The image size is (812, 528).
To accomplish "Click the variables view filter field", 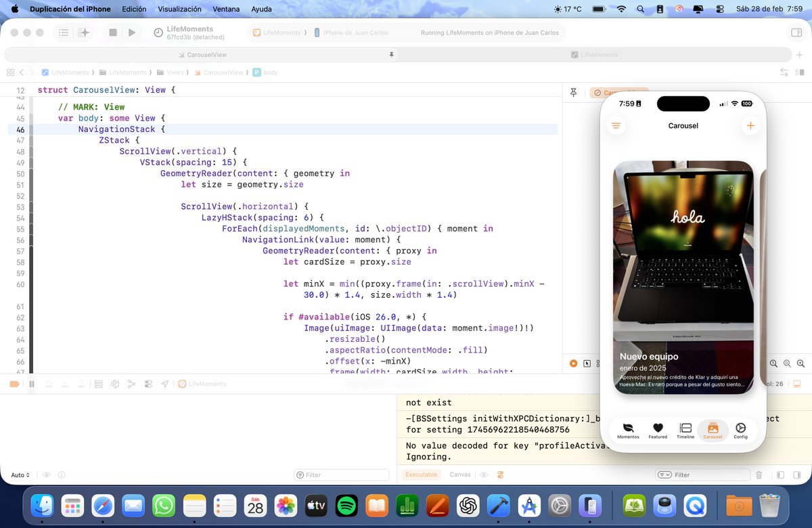I will point(342,475).
